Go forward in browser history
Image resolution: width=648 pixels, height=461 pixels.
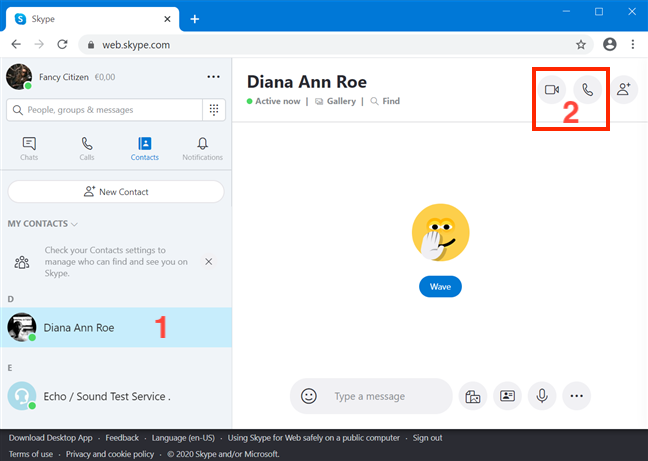[x=39, y=44]
